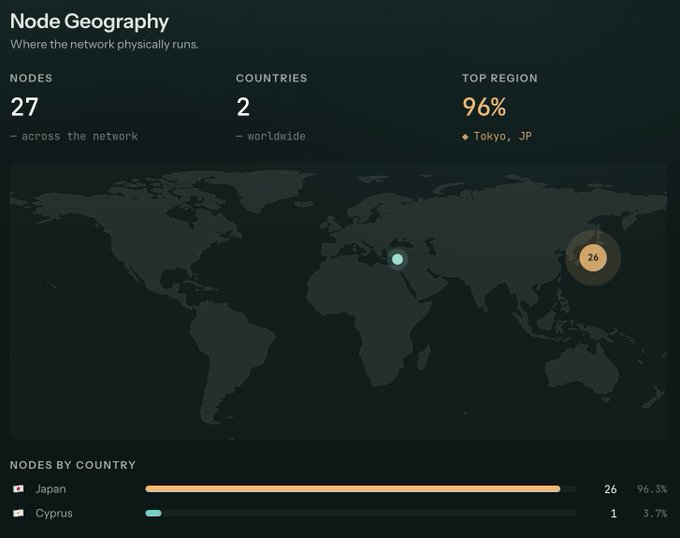Select the teal Cyprus map marker
680x538 pixels.
(x=397, y=259)
